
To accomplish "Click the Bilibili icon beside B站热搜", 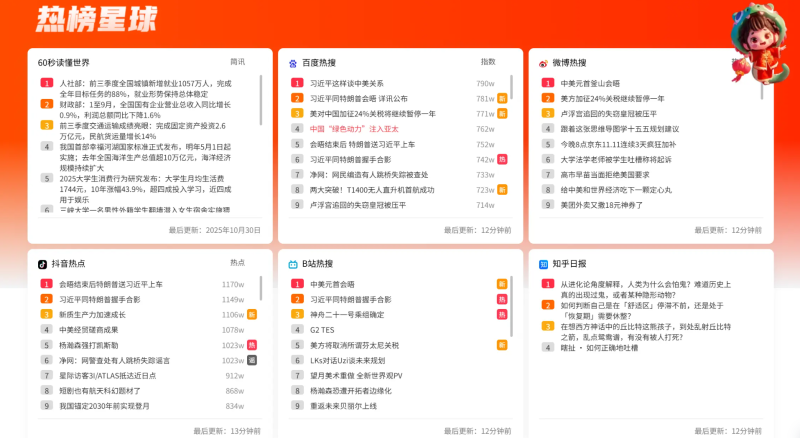I will click(x=293, y=264).
